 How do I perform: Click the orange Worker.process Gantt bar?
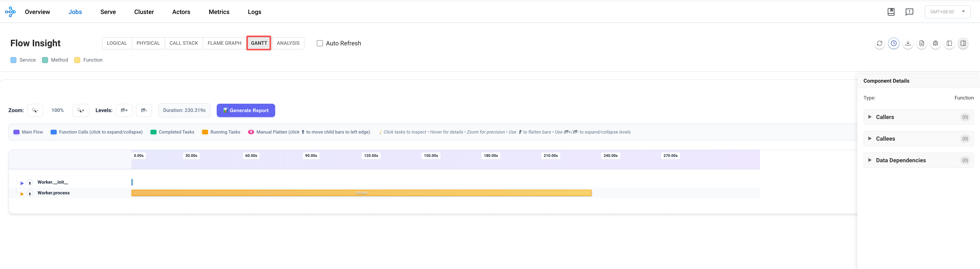point(361,193)
